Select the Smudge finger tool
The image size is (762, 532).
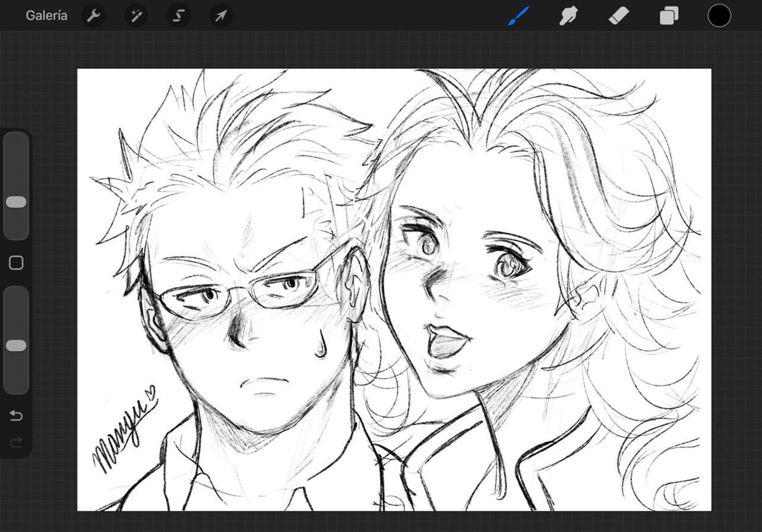tap(568, 16)
